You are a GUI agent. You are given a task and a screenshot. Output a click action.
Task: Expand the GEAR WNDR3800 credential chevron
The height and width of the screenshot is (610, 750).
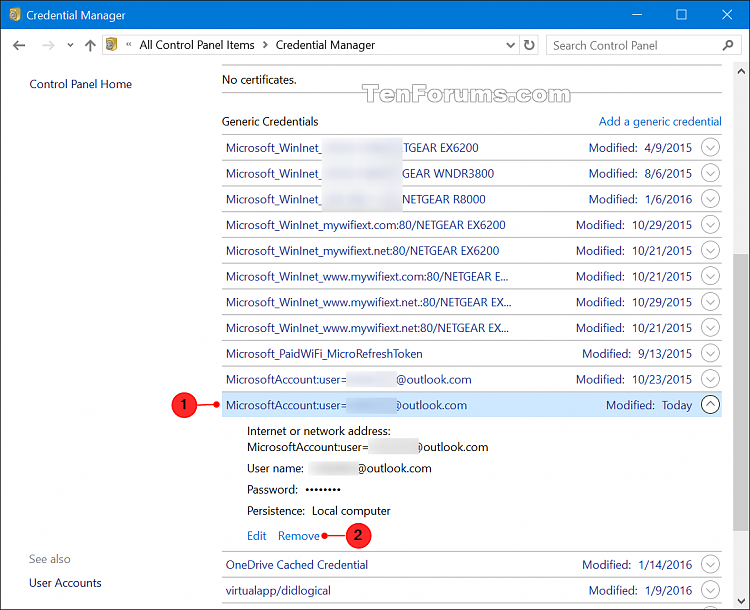[x=710, y=173]
